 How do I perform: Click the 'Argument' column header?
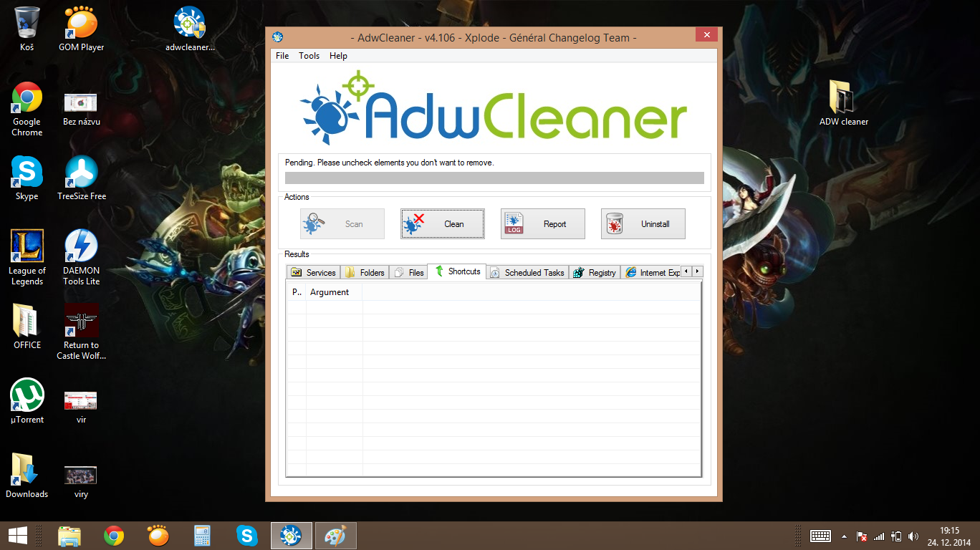tap(334, 292)
